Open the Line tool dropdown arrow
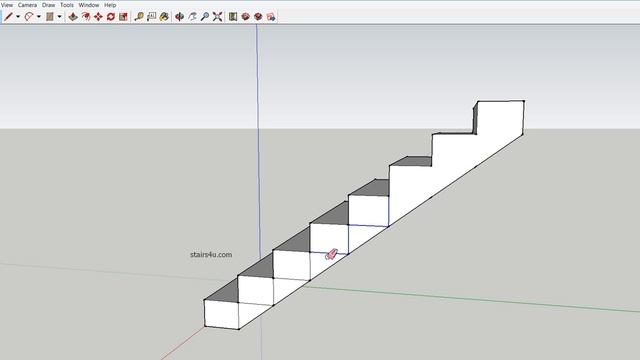The image size is (640, 360). [18, 17]
